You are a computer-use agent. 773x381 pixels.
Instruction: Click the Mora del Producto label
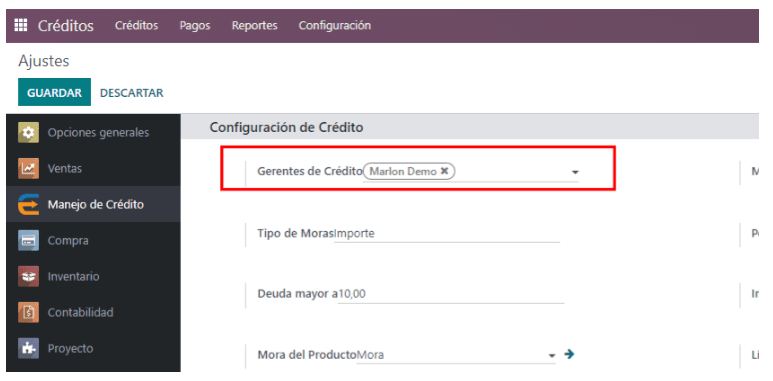(x=307, y=355)
